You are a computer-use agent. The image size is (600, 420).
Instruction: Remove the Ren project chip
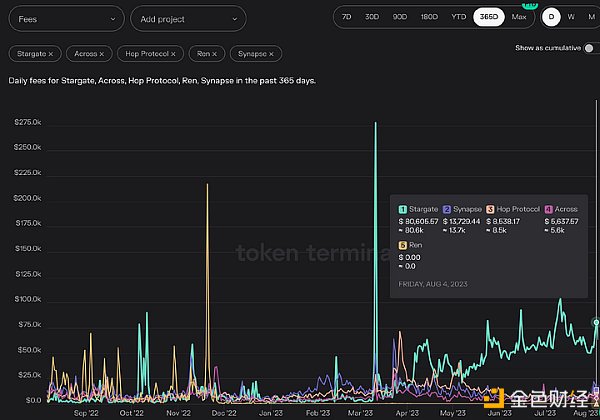pos(215,53)
